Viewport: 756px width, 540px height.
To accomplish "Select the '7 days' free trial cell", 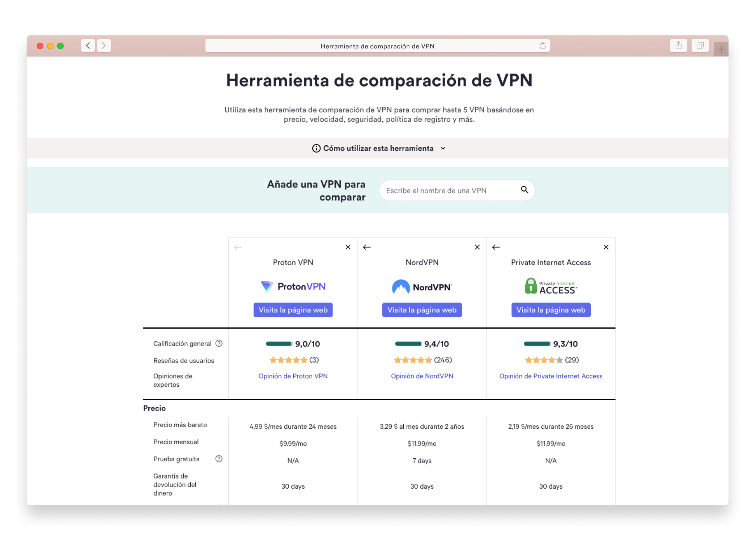I will click(422, 461).
